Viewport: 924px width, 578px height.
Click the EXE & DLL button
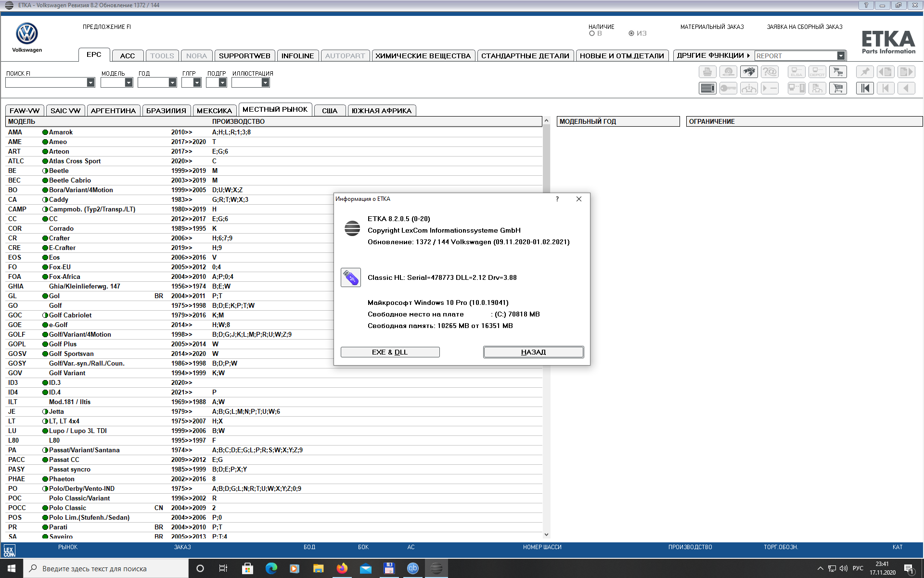click(390, 352)
